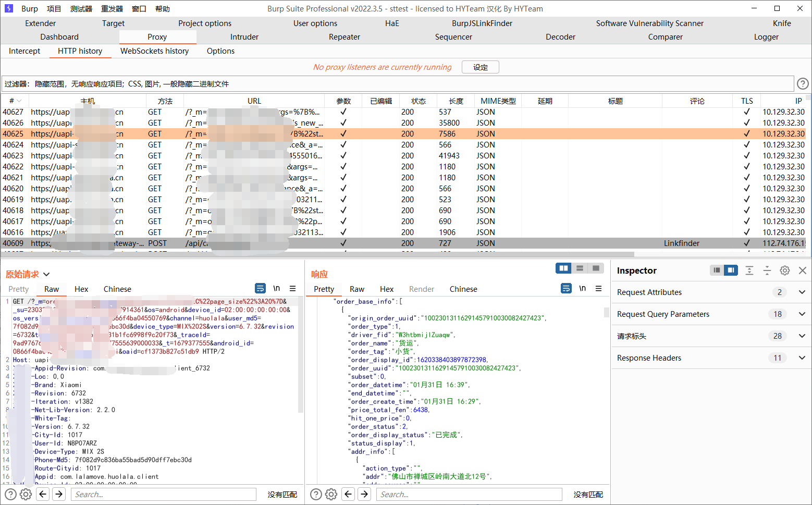Open Inspector settings gear

tap(785, 270)
